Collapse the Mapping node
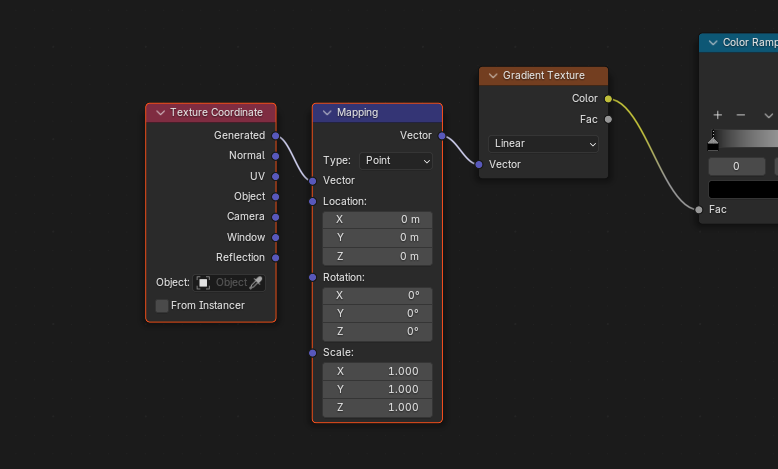Screen dimensions: 778x469 [x=327, y=113]
